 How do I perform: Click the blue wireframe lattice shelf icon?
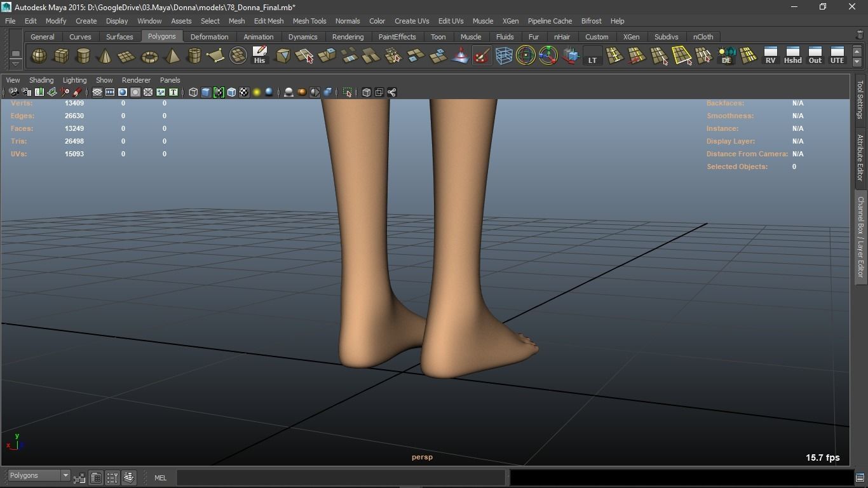[x=504, y=56]
